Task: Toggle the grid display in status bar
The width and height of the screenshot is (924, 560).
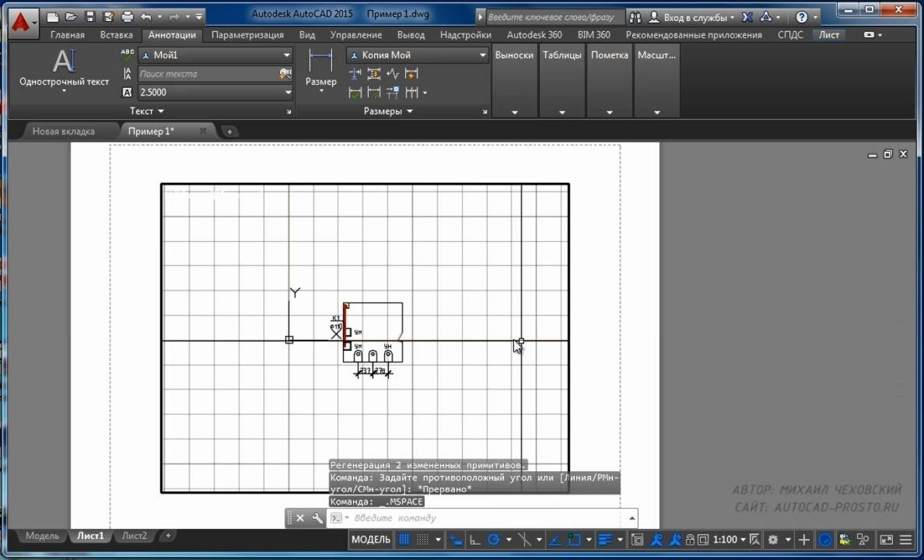Action: pyautogui.click(x=404, y=539)
